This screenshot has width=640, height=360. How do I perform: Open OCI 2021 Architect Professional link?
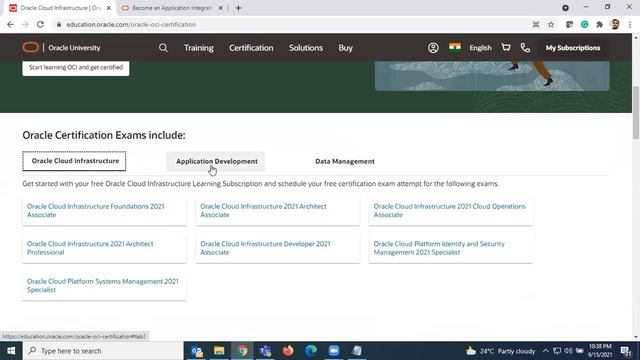click(x=90, y=248)
